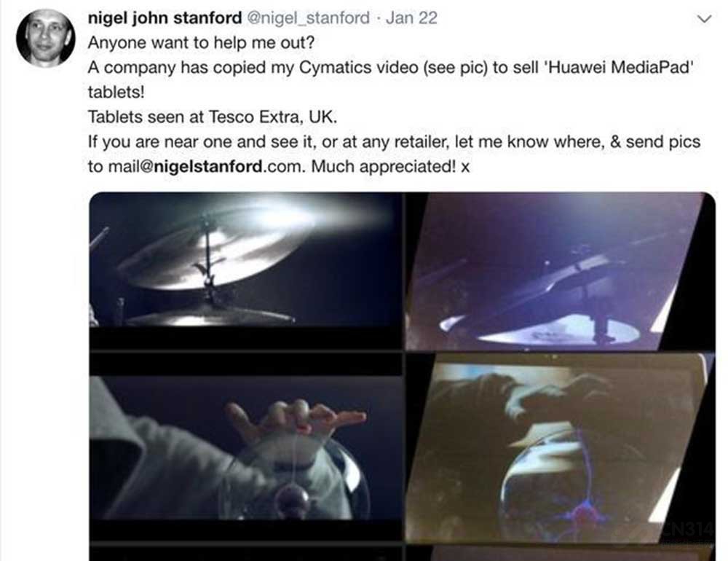The height and width of the screenshot is (561, 728).
Task: View the hand over plasma ball image
Action: pyautogui.click(x=245, y=447)
